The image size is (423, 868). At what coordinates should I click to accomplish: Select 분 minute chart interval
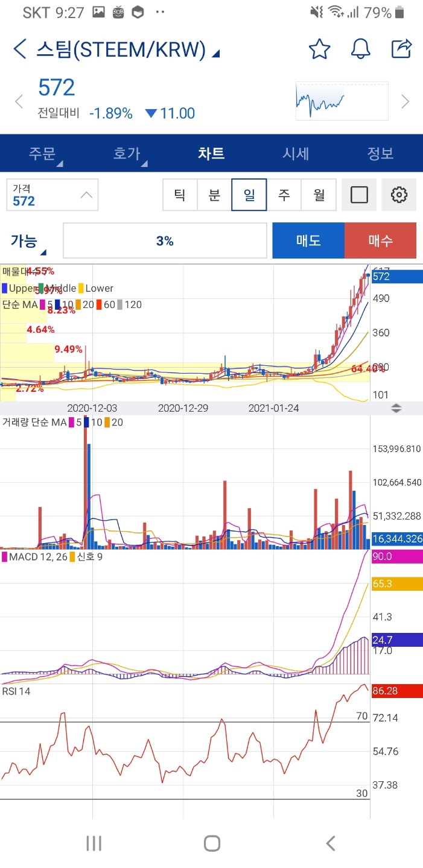[x=214, y=195]
